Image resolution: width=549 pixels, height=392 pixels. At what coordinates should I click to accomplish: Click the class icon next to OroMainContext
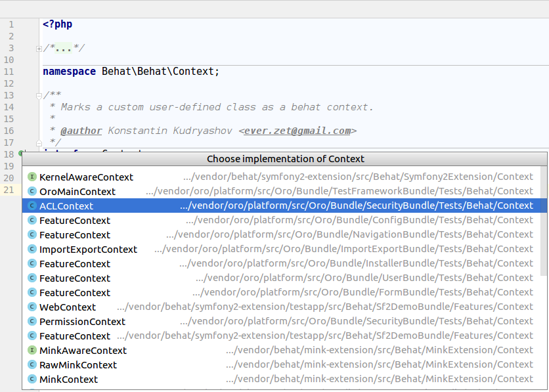(32, 192)
